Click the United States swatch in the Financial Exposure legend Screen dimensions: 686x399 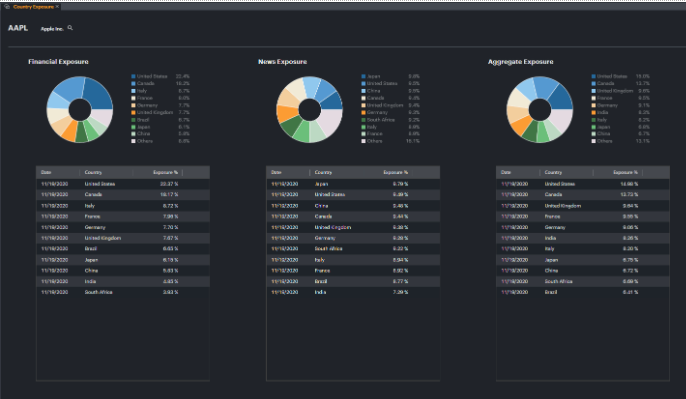coord(133,76)
